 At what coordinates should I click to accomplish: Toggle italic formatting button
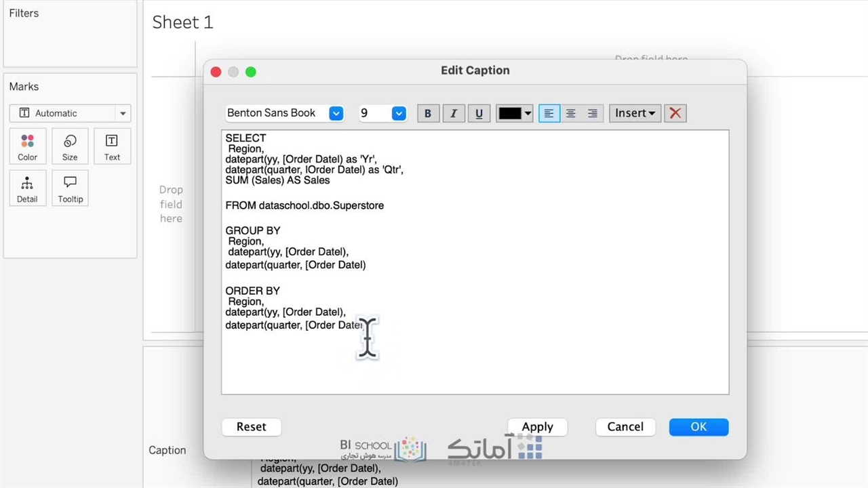point(454,113)
